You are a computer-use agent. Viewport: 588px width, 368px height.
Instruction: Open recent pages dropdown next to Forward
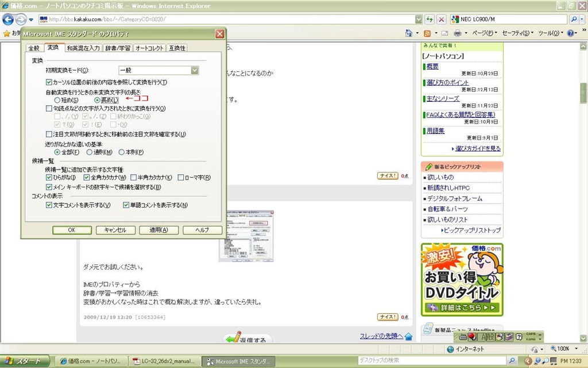click(31, 20)
